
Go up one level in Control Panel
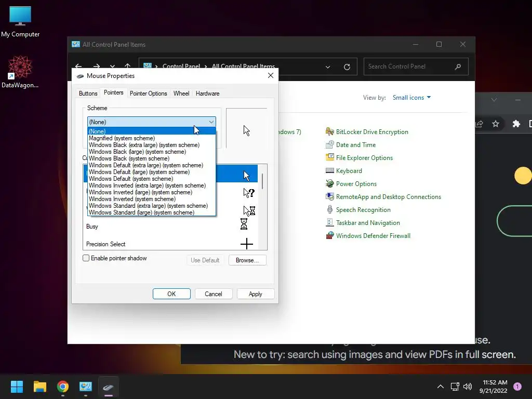tap(127, 66)
